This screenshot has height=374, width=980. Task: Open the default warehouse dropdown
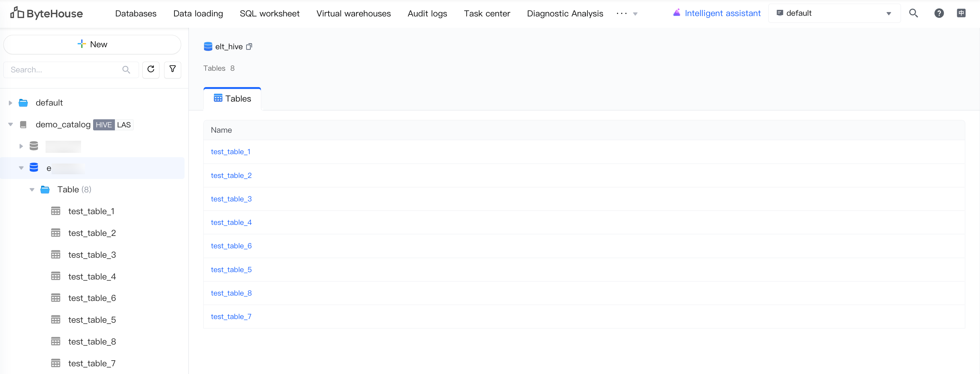tap(834, 13)
